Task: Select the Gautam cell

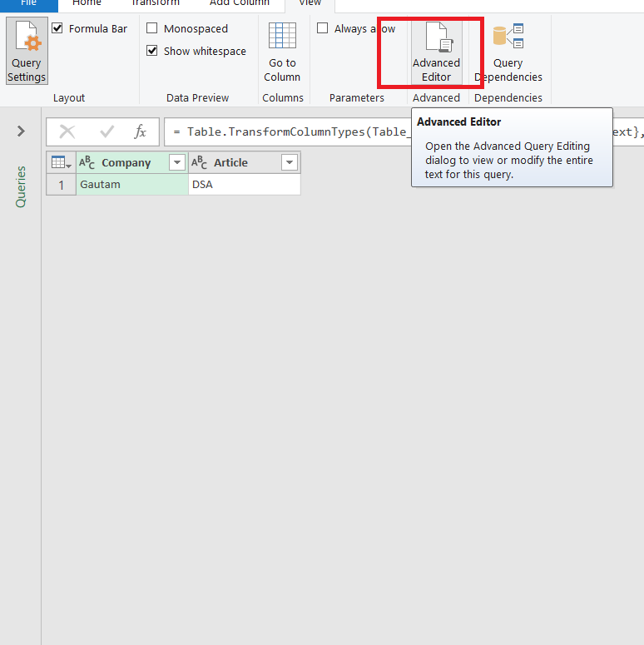Action: [x=132, y=184]
